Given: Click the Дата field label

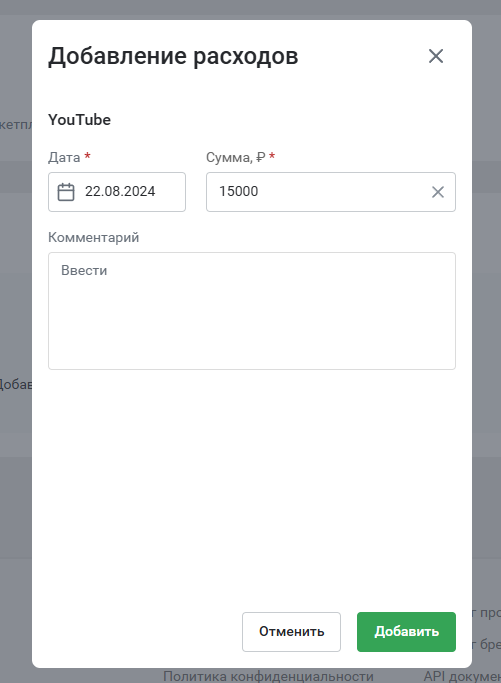Looking at the screenshot, I should [64, 157].
